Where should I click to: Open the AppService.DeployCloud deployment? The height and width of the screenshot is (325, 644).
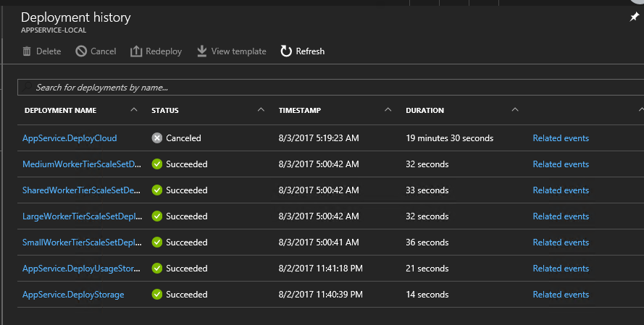[x=70, y=138]
